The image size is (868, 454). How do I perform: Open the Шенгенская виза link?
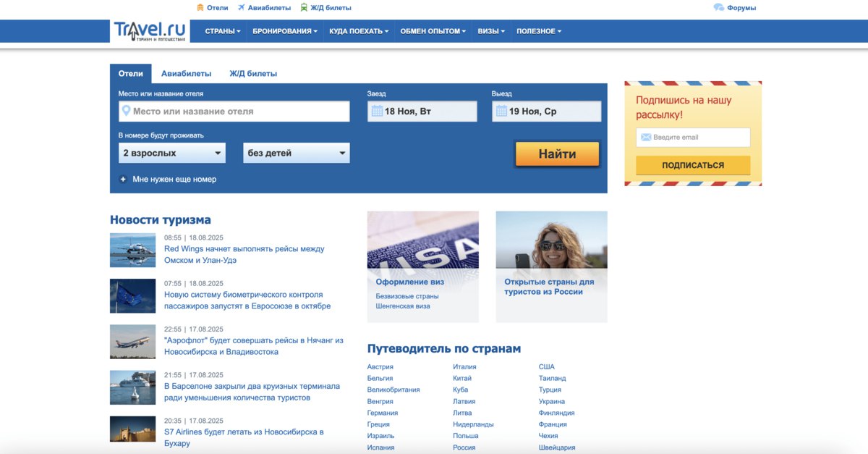click(x=401, y=306)
